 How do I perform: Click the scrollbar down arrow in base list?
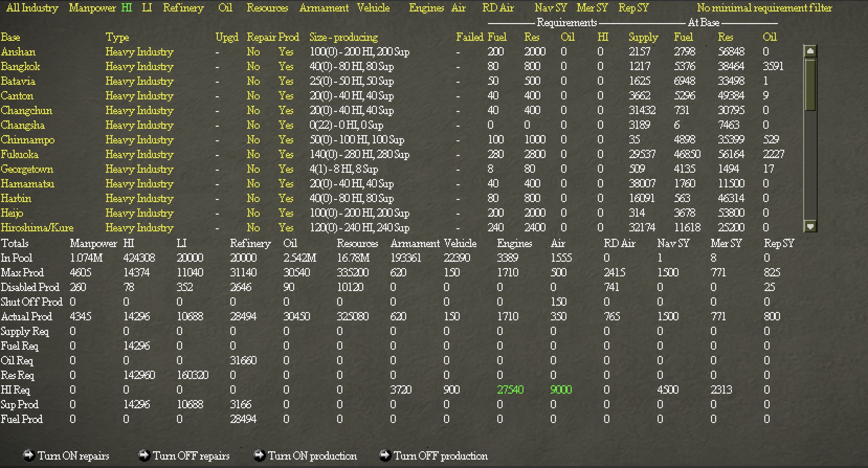(810, 226)
